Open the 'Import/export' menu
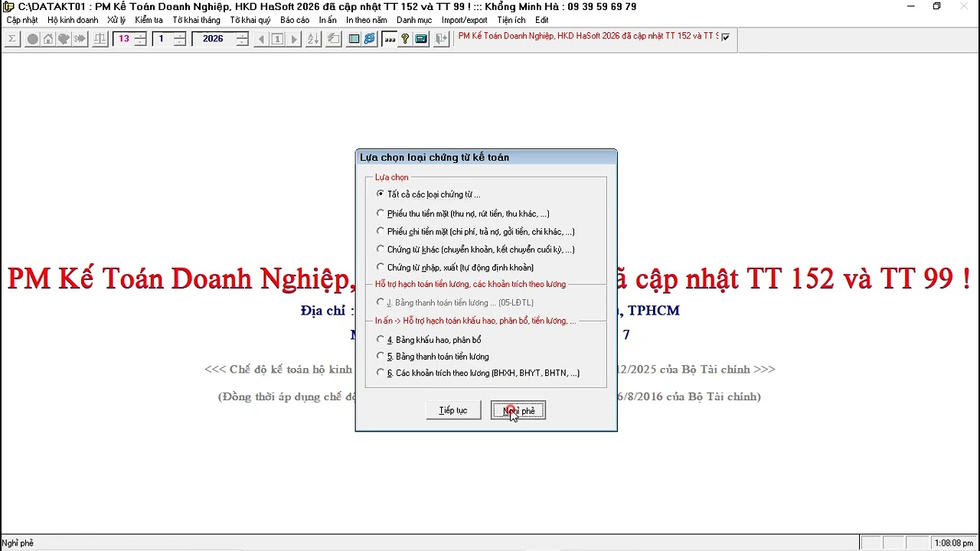Viewport: 980px width, 551px height. pos(464,21)
